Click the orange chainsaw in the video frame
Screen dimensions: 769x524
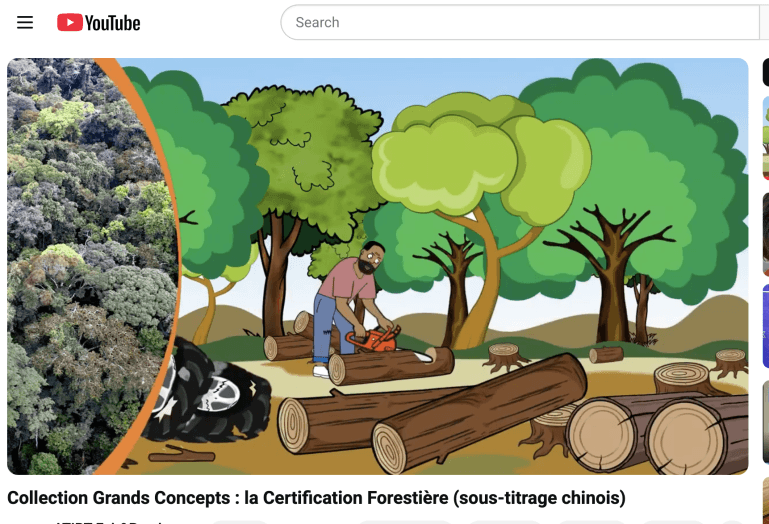click(375, 340)
